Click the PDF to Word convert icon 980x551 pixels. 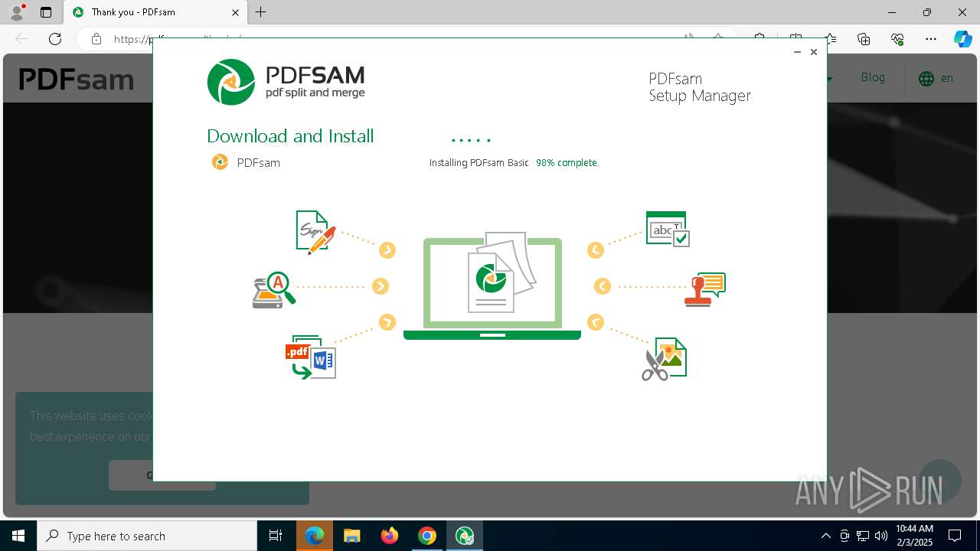click(x=311, y=357)
